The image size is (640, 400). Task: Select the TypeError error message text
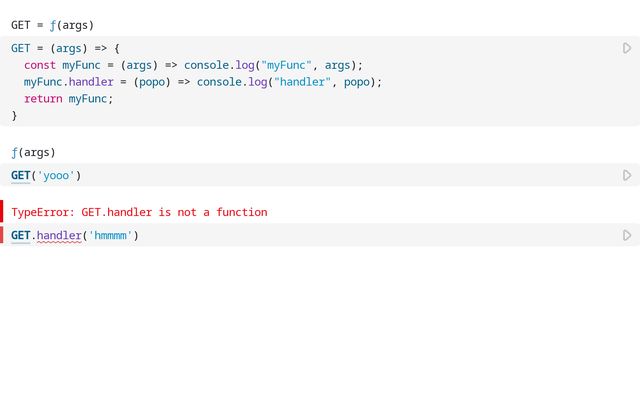click(x=139, y=212)
